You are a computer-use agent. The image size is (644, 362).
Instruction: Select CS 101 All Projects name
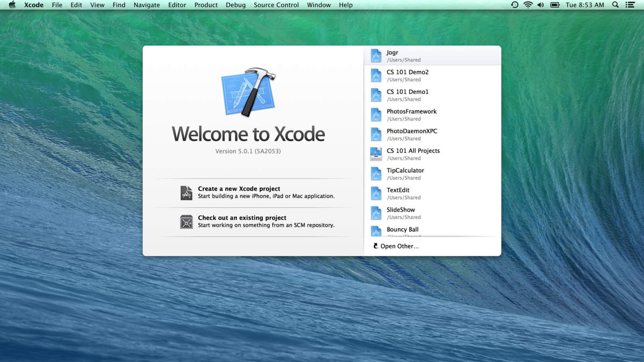(x=413, y=151)
